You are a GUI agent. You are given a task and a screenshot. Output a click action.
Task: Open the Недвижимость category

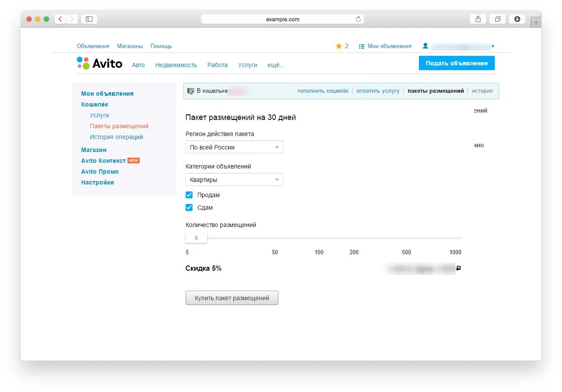[176, 65]
